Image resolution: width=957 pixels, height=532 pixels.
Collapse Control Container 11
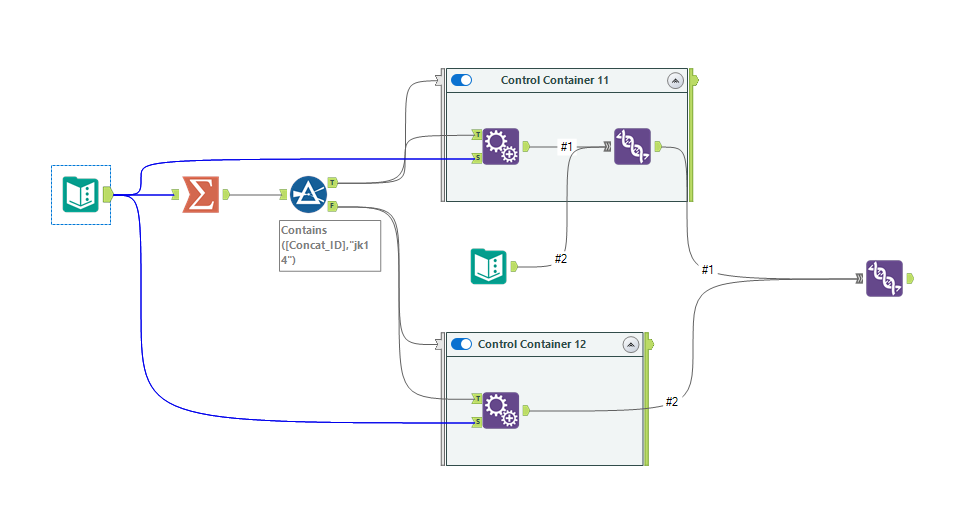[675, 81]
